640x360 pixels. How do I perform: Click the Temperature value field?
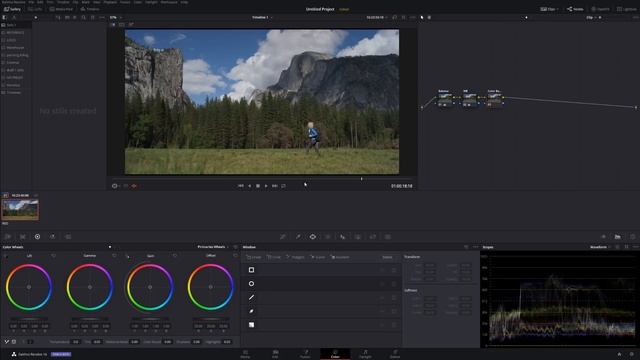pos(76,342)
